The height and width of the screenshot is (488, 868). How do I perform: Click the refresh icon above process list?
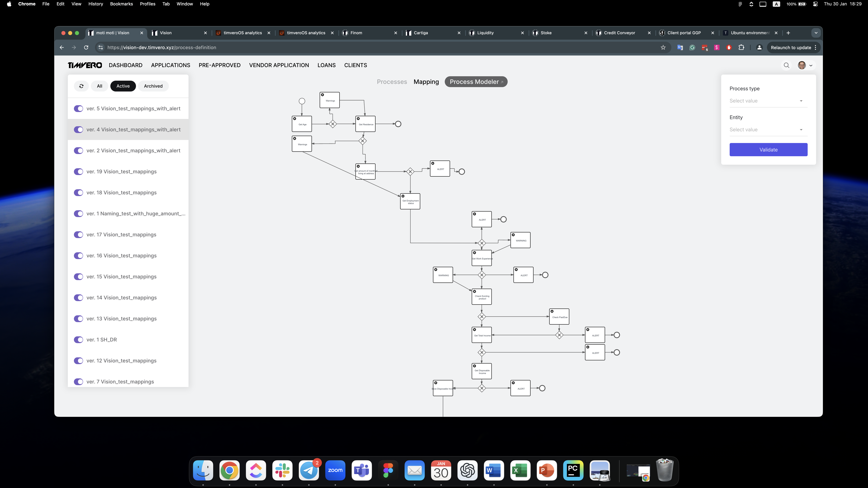tap(81, 86)
